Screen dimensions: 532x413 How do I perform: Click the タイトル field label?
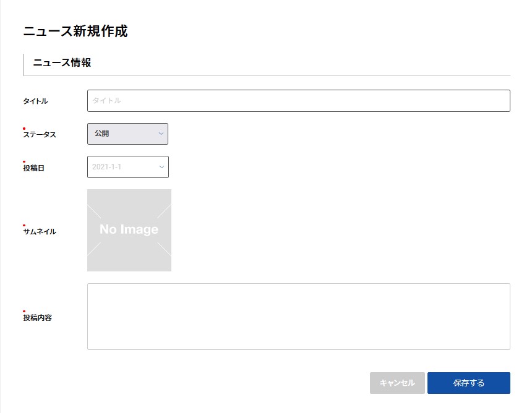tap(35, 101)
